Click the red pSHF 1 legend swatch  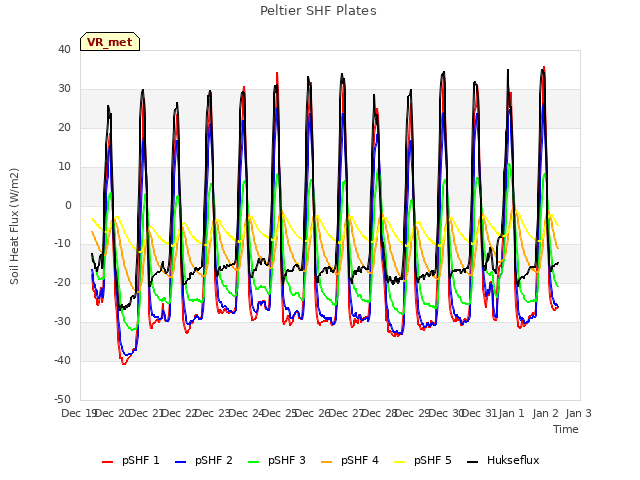click(107, 462)
